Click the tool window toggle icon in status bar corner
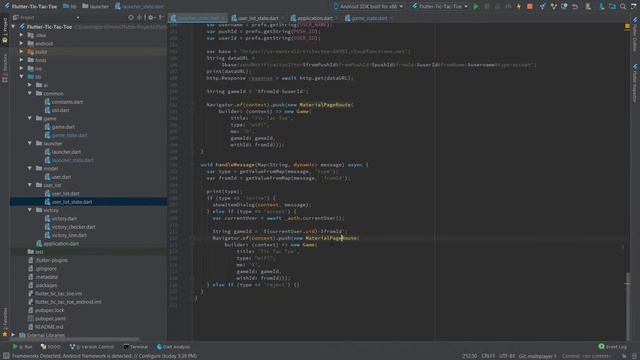This screenshot has width=640, height=360. pos(6,356)
